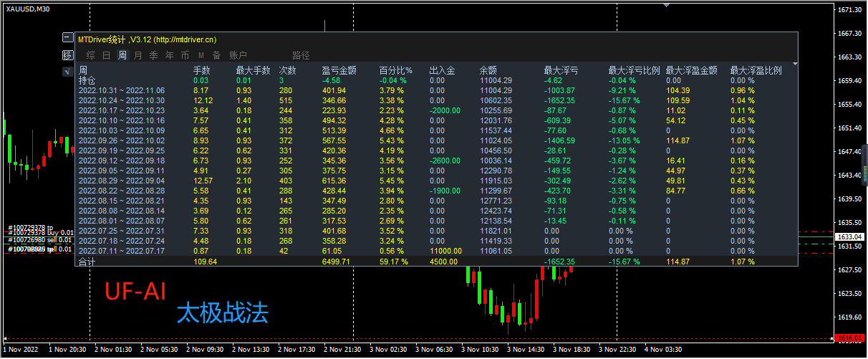This screenshot has height=359, width=868.
Task: Click the 百分比% column header
Action: pos(396,70)
